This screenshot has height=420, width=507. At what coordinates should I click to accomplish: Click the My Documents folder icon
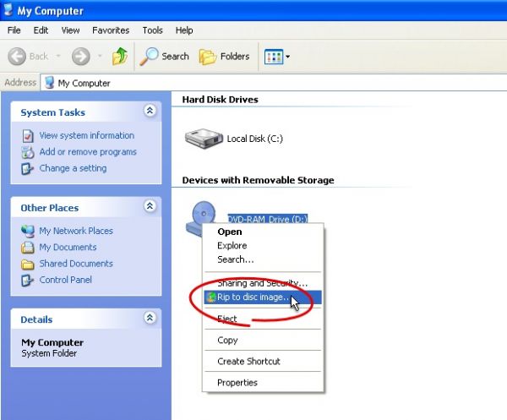coord(28,248)
